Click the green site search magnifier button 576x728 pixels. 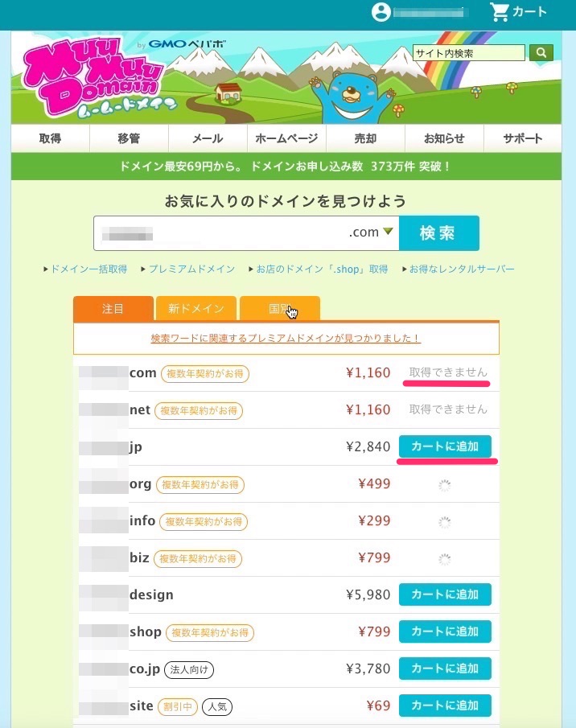pyautogui.click(x=541, y=52)
